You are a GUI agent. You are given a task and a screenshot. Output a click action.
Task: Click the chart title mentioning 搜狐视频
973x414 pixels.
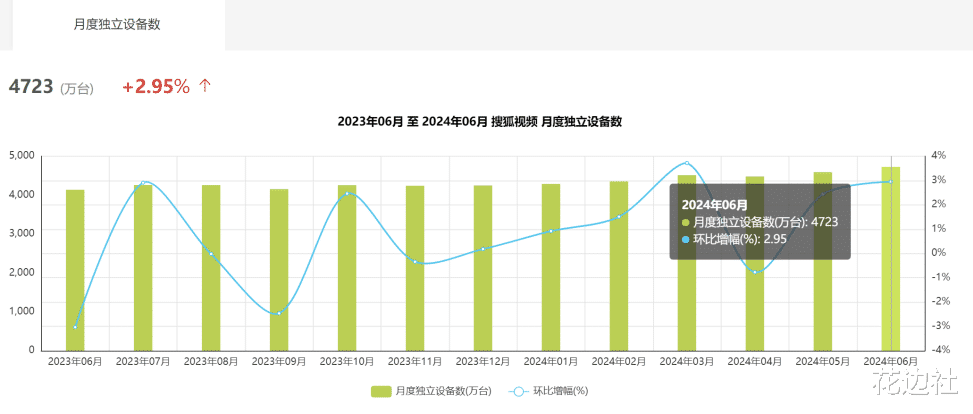[x=480, y=122]
